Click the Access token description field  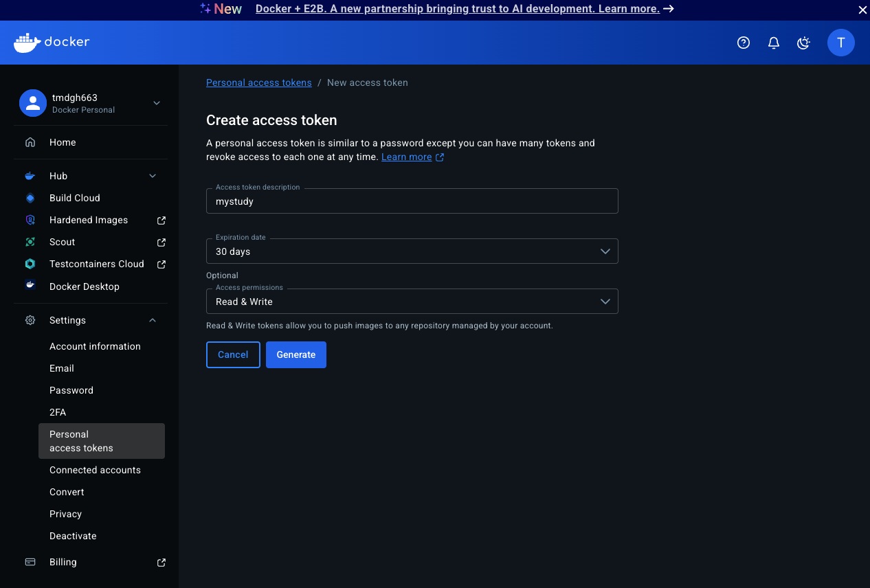point(412,201)
